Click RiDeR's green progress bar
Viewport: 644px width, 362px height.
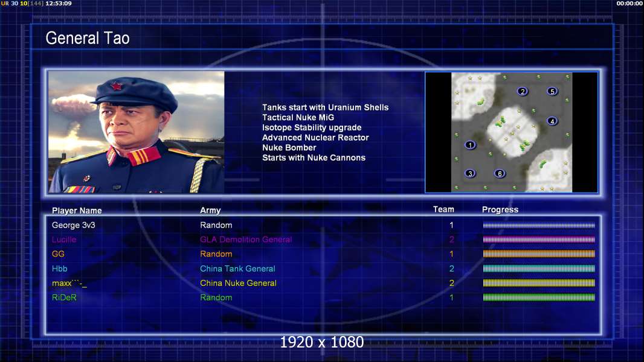pos(539,297)
